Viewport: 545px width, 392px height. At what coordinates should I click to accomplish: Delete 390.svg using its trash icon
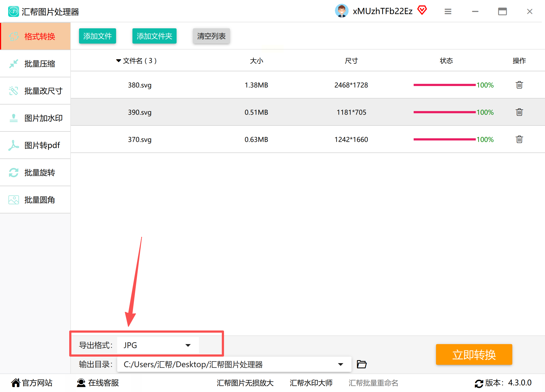519,112
